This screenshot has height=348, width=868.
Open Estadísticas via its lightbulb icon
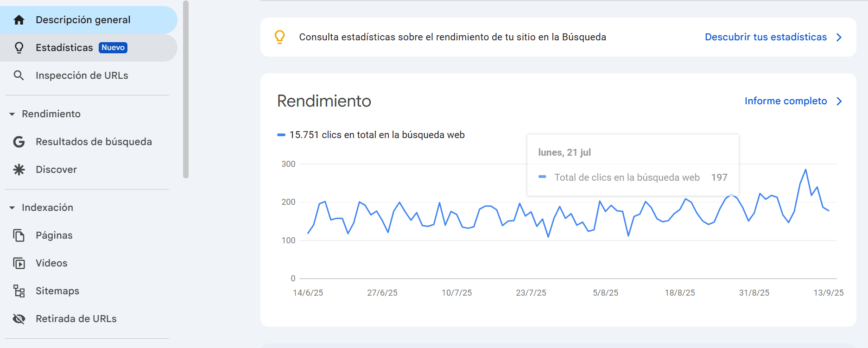pyautogui.click(x=19, y=47)
